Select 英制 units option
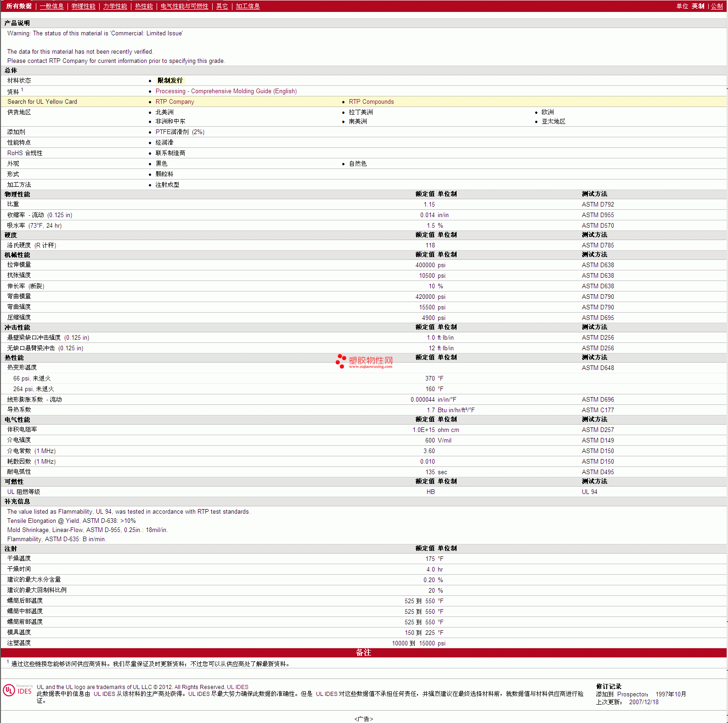728x723 pixels. [x=698, y=6]
